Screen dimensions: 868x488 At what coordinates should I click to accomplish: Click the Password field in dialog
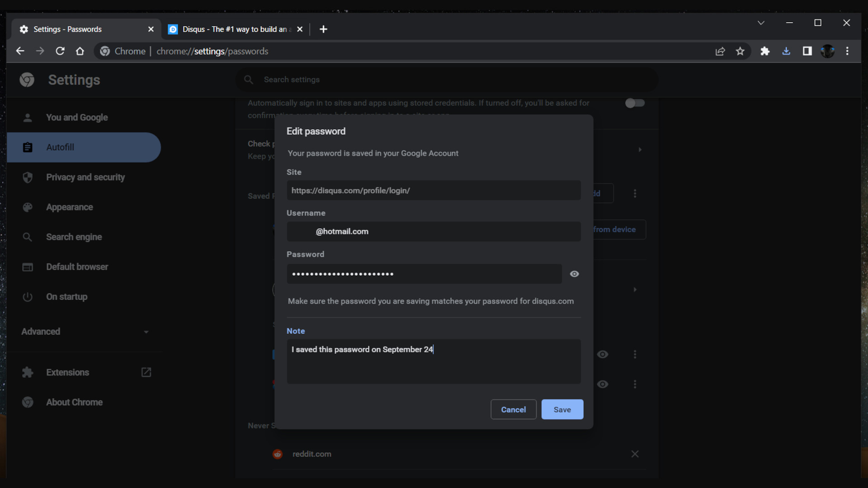click(424, 274)
